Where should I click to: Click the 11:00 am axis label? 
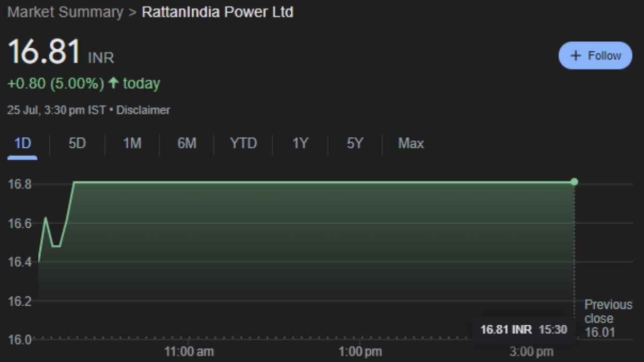point(189,351)
